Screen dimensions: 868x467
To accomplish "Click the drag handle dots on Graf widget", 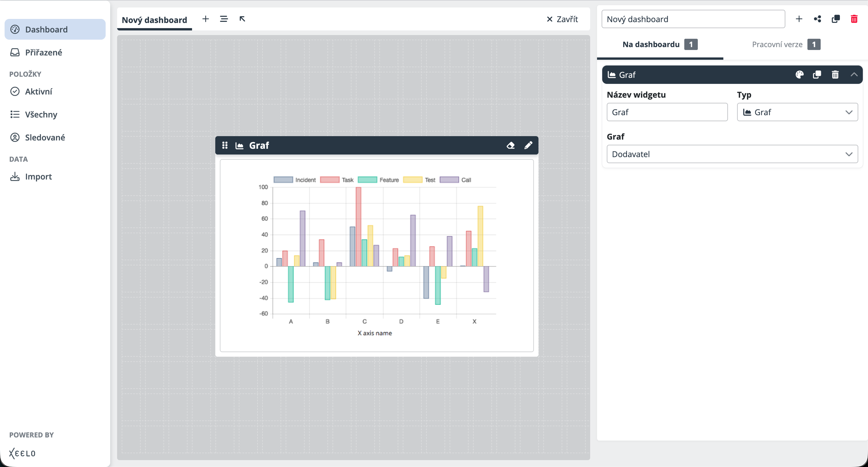I will pos(225,145).
